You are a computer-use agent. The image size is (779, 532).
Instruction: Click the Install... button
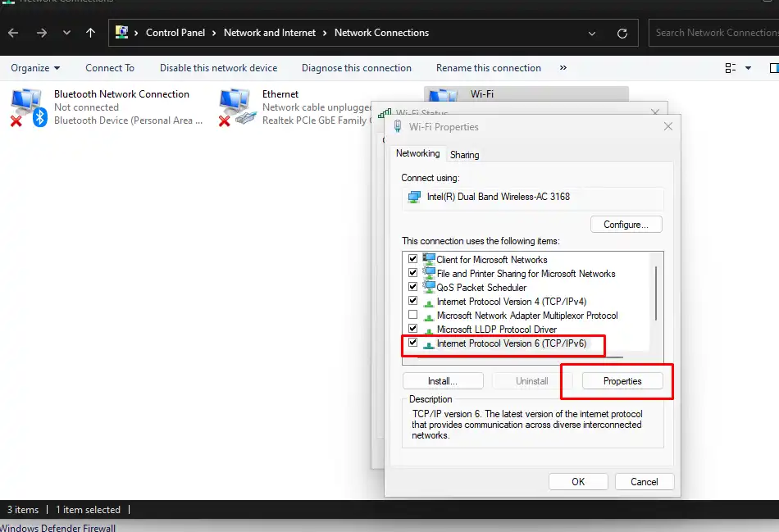[443, 381]
